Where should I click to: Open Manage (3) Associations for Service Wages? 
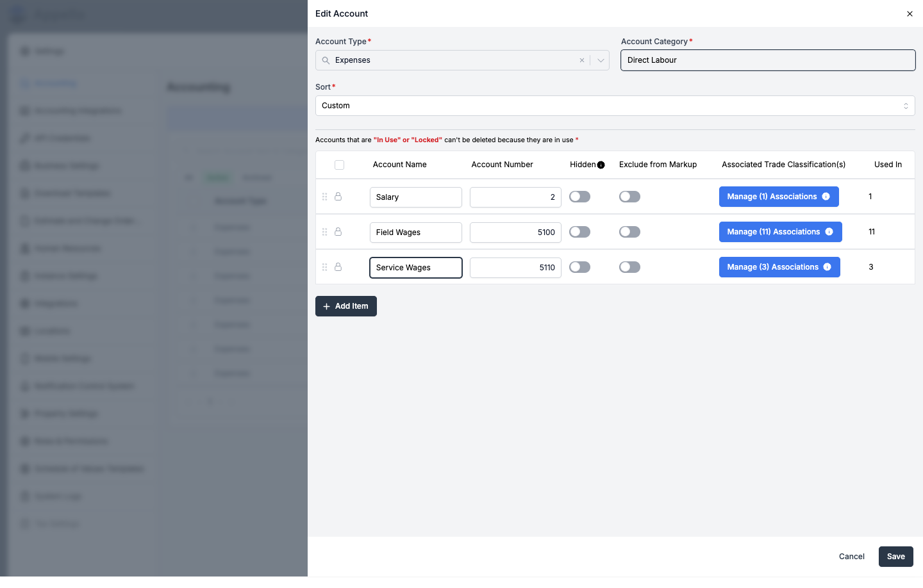(779, 267)
